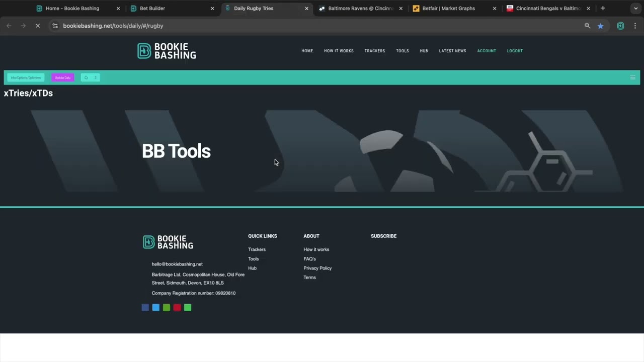
Task: Switch to Betfair Market Graphs tab
Action: point(448,8)
